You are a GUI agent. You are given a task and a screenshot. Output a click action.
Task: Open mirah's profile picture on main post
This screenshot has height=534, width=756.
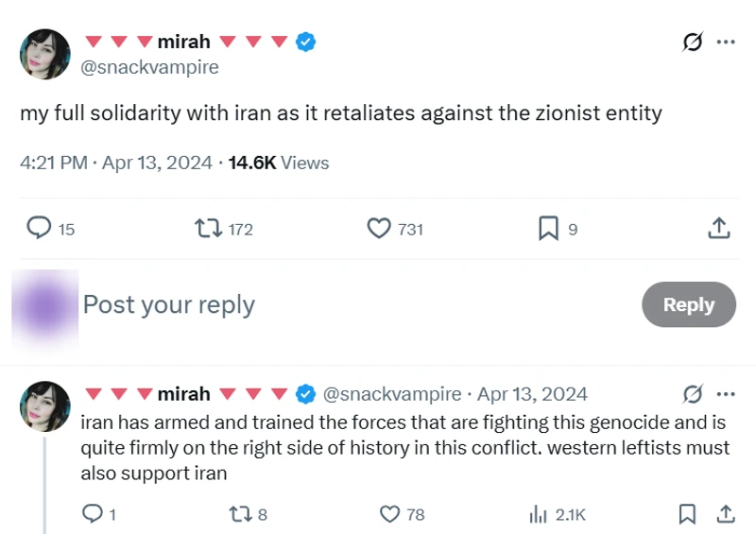pyautogui.click(x=45, y=54)
